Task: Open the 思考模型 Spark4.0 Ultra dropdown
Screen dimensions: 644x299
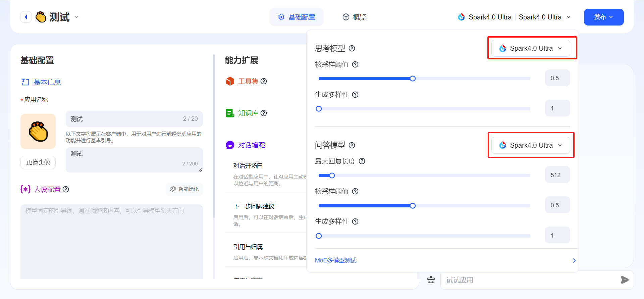Action: tap(531, 48)
